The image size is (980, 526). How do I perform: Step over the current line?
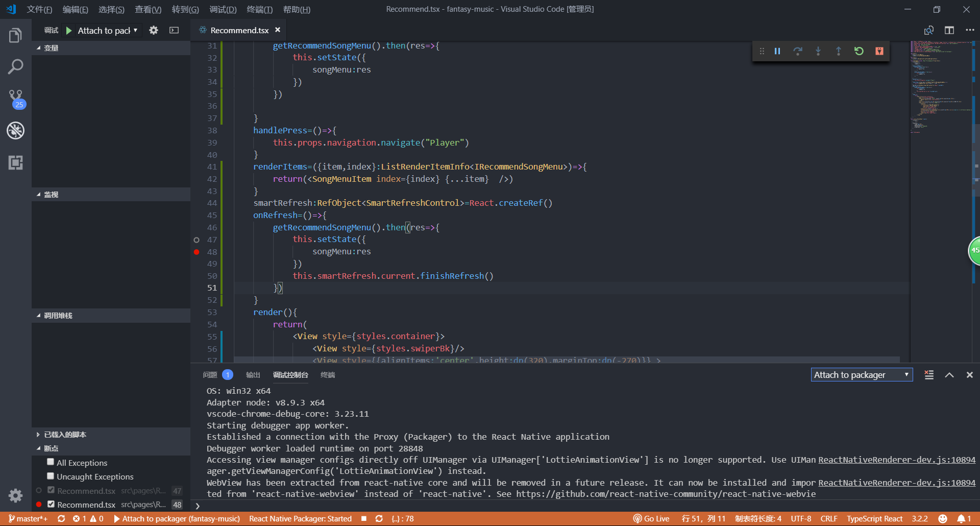coord(798,51)
